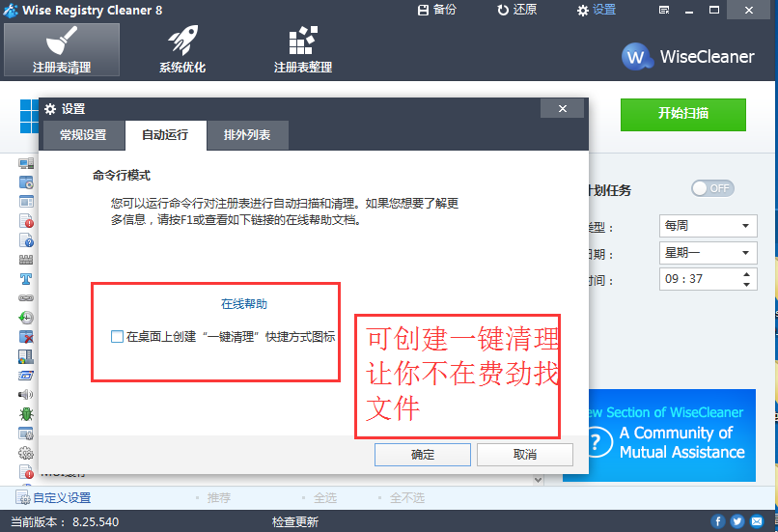
Task: Select the slanted blue window icon
Action: [26, 376]
